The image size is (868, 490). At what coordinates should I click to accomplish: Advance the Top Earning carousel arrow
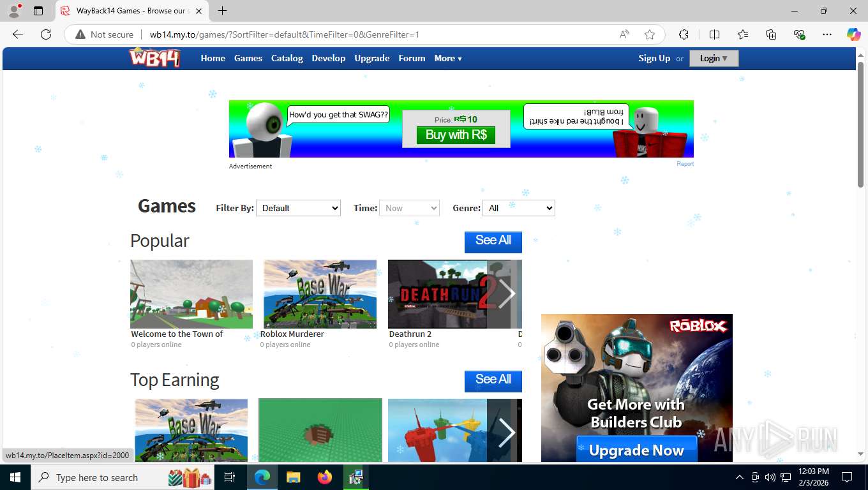(x=506, y=432)
